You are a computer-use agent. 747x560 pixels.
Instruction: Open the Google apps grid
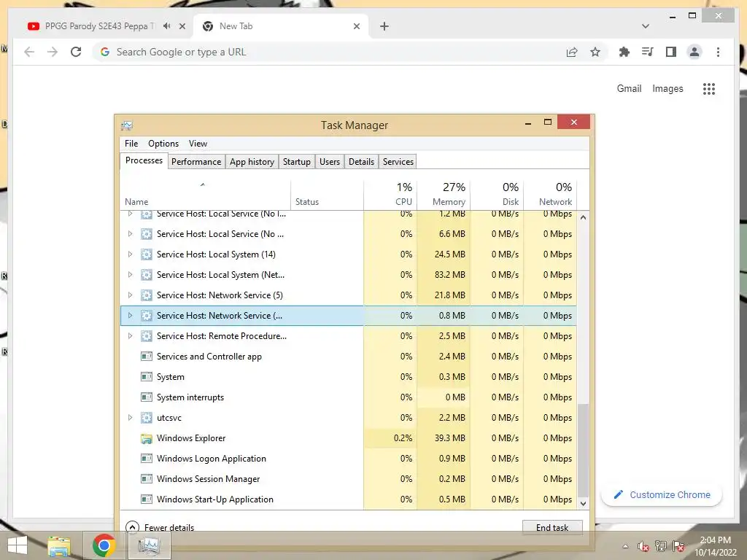coord(709,88)
